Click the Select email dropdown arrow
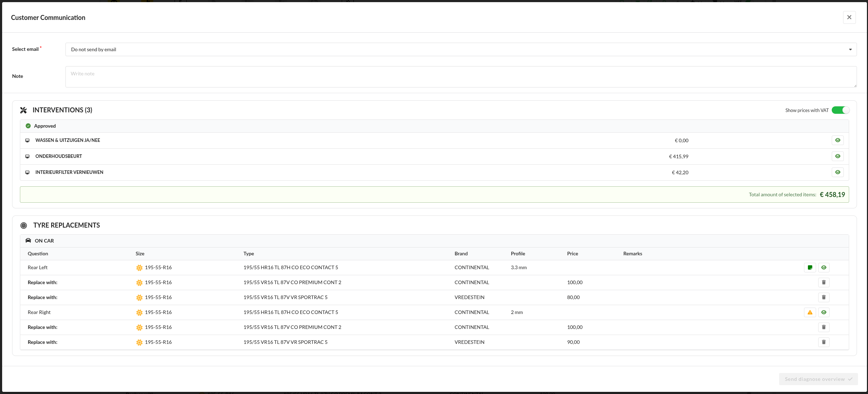The image size is (868, 394). pyautogui.click(x=850, y=49)
